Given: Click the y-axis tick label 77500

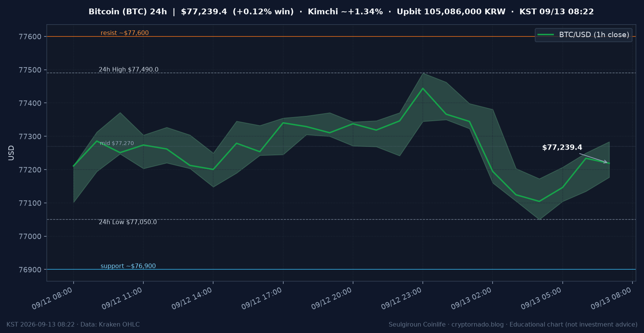Looking at the screenshot, I should (x=30, y=70).
